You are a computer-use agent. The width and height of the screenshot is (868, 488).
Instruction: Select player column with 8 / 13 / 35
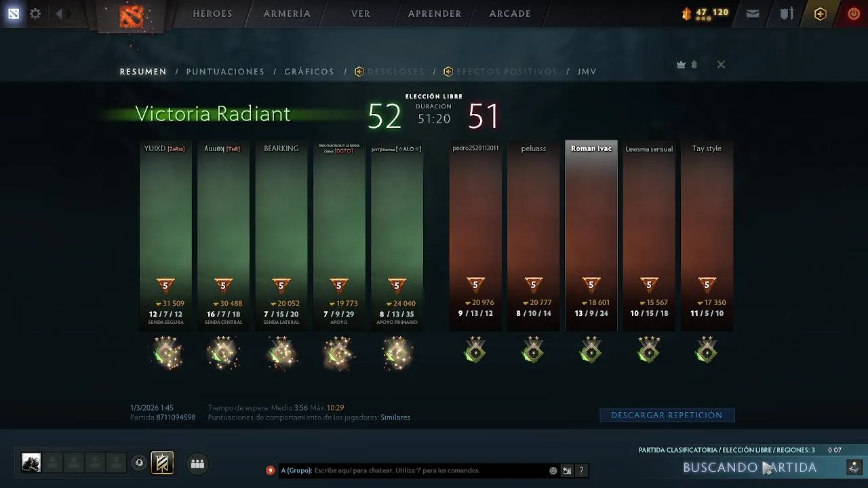point(397,236)
